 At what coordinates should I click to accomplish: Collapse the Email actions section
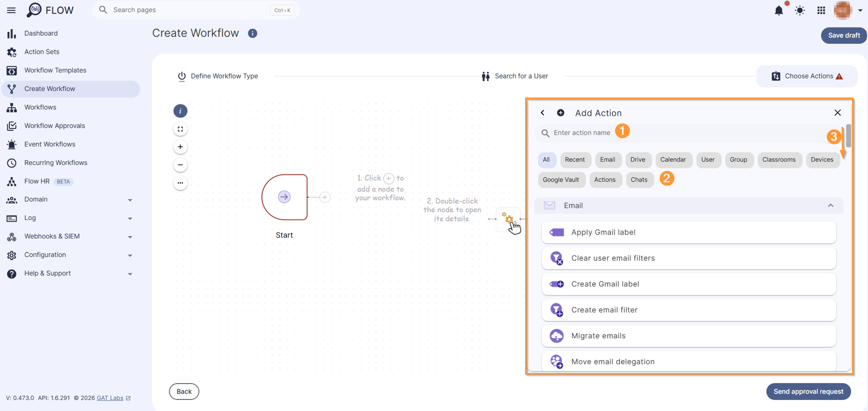click(x=830, y=205)
